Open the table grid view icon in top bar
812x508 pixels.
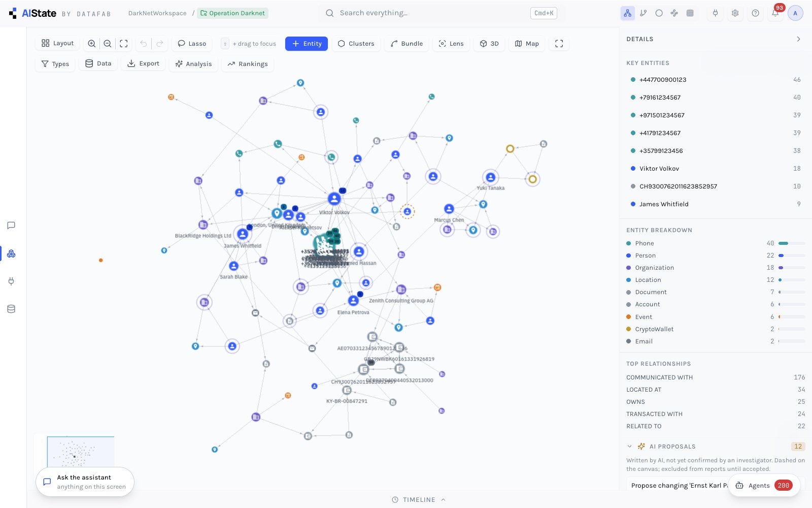(x=690, y=13)
